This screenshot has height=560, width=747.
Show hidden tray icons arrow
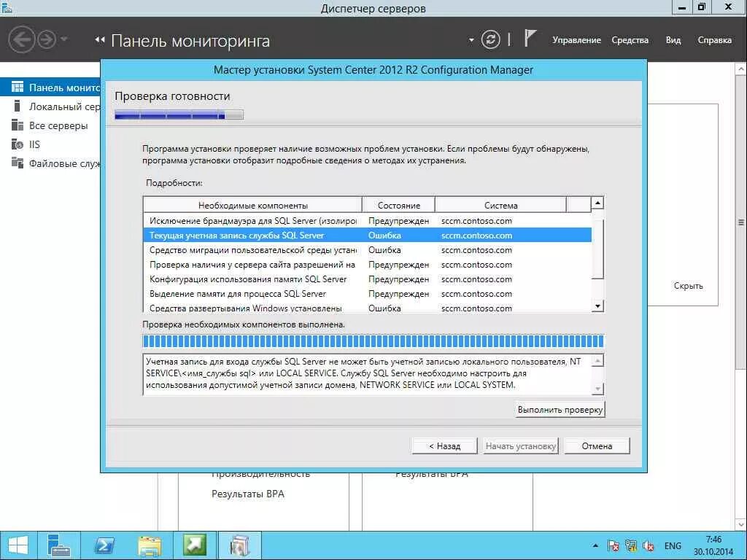[595, 545]
